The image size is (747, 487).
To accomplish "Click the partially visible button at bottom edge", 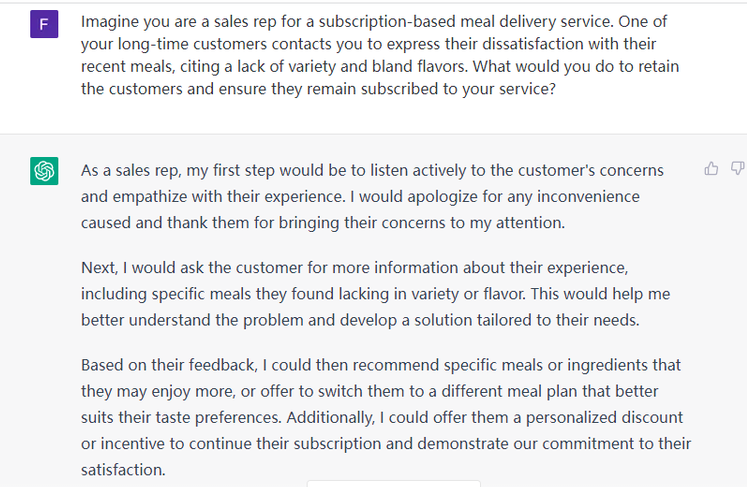I will (393, 483).
